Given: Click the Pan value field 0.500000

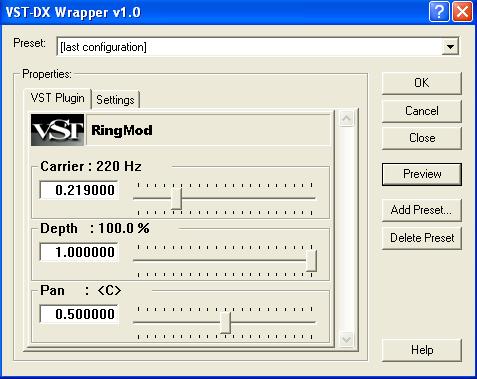Looking at the screenshot, I should click(79, 314).
